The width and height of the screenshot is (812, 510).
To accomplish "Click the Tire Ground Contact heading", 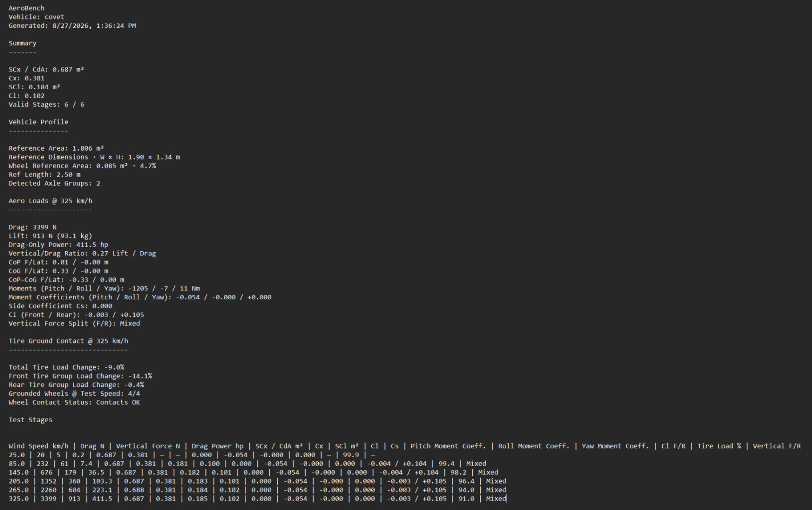I will point(68,341).
